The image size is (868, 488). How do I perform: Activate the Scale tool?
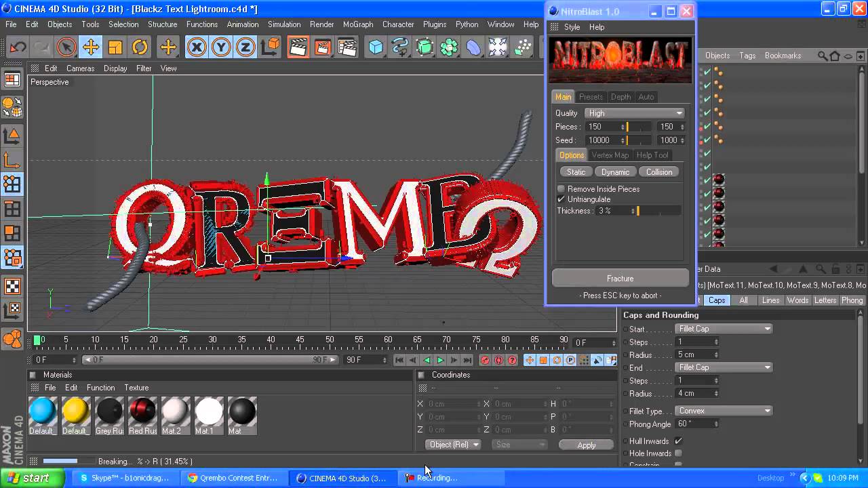click(x=115, y=47)
